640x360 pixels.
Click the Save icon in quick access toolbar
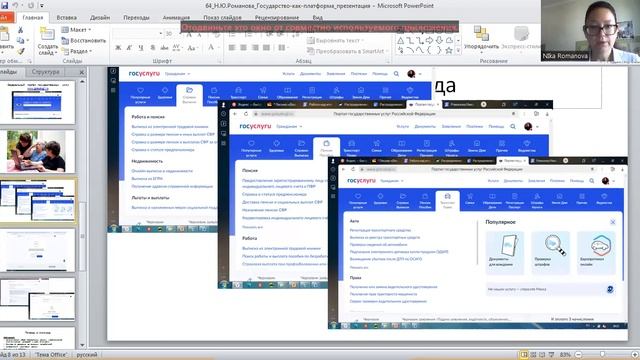(5, 5)
